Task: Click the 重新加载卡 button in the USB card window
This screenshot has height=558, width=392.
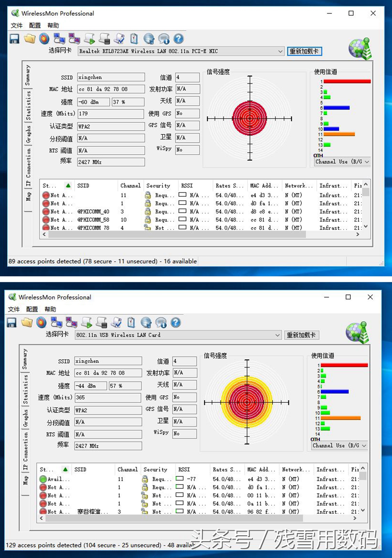Action: (302, 335)
